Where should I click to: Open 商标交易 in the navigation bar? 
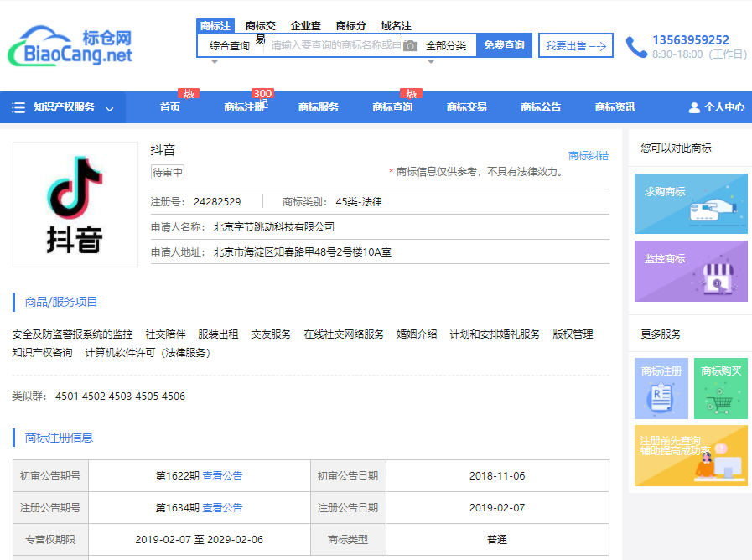467,107
